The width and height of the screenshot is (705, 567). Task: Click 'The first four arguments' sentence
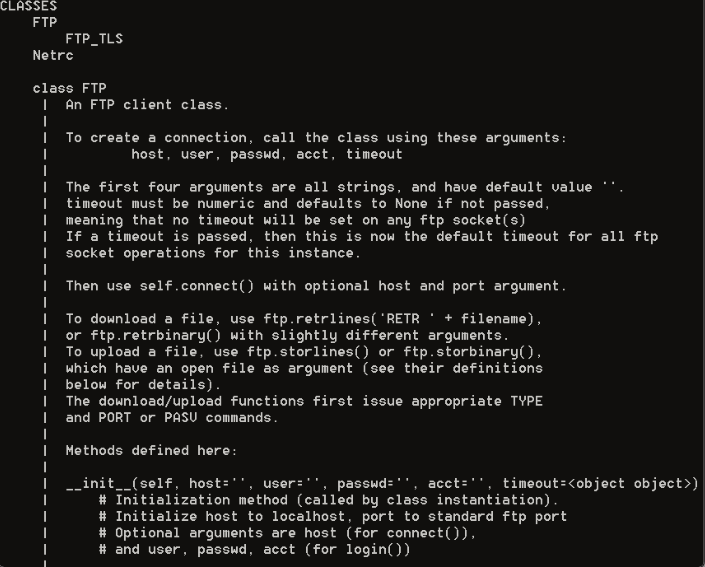click(x=344, y=187)
